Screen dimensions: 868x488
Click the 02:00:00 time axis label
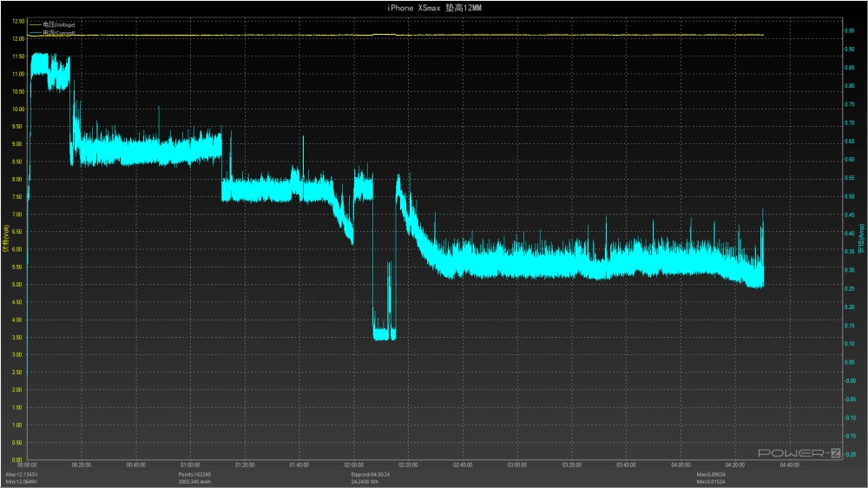click(354, 465)
